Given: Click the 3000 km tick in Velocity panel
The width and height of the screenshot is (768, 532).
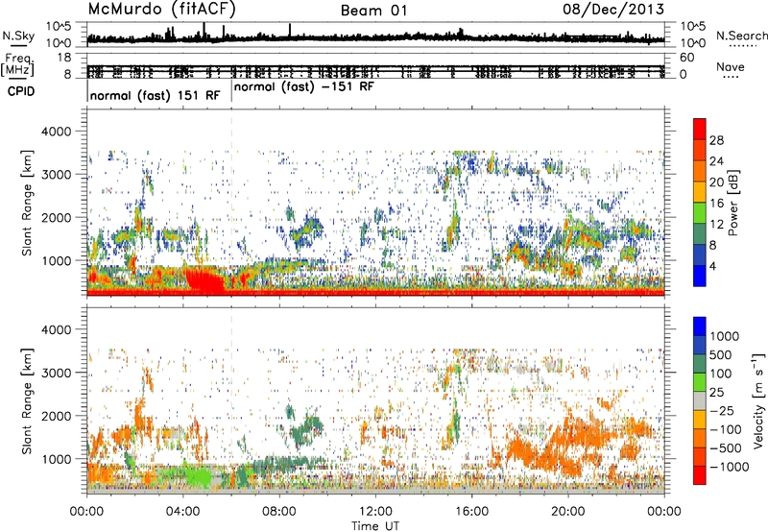Looking at the screenshot, I should (x=56, y=373).
